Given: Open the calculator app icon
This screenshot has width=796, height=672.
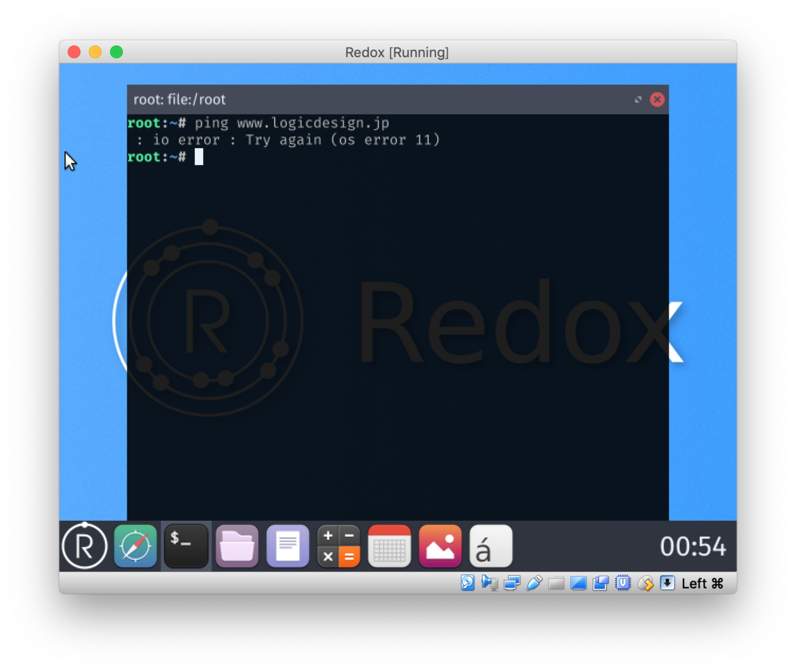Looking at the screenshot, I should pos(338,546).
